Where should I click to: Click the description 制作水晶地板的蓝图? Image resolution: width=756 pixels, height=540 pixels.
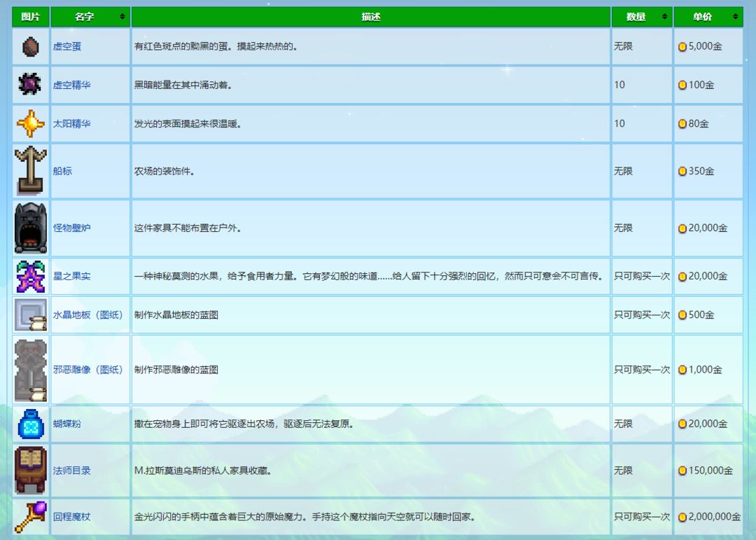(x=176, y=314)
